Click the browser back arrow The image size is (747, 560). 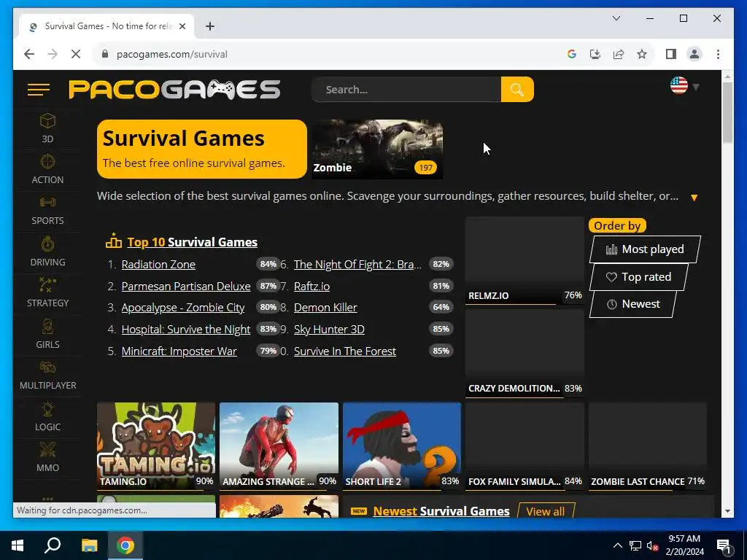(x=29, y=54)
